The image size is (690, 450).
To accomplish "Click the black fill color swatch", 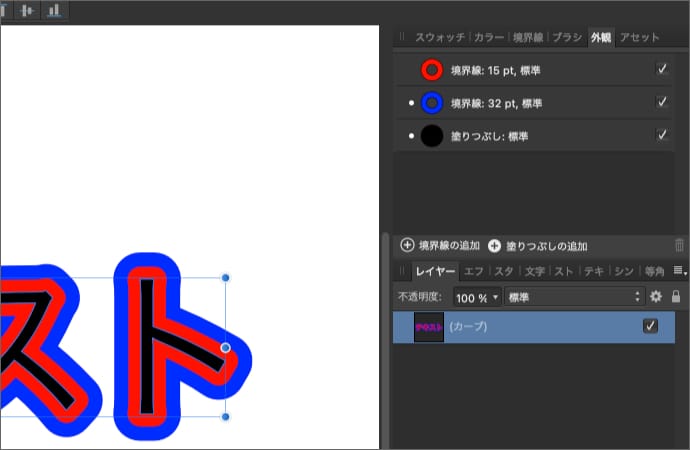I will [x=432, y=135].
